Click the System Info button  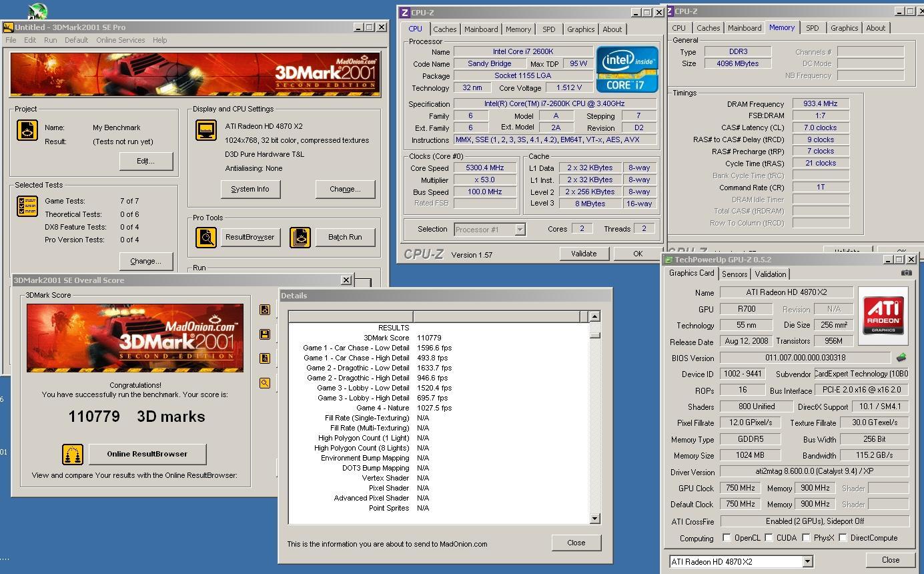tap(250, 189)
